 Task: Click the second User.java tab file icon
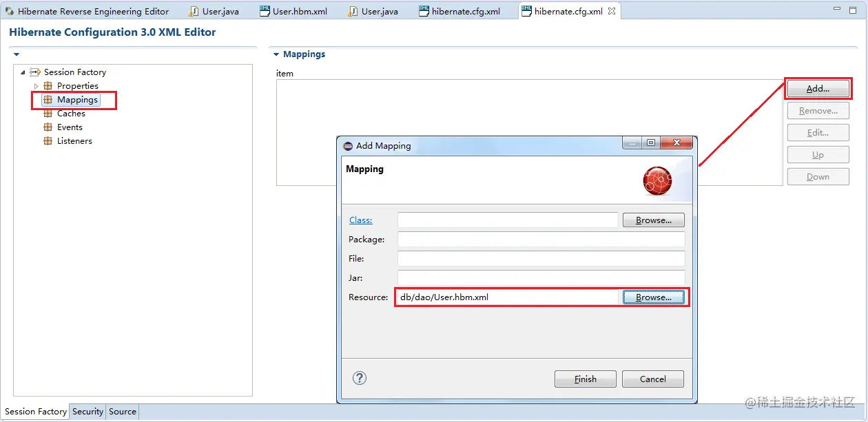[x=353, y=11]
